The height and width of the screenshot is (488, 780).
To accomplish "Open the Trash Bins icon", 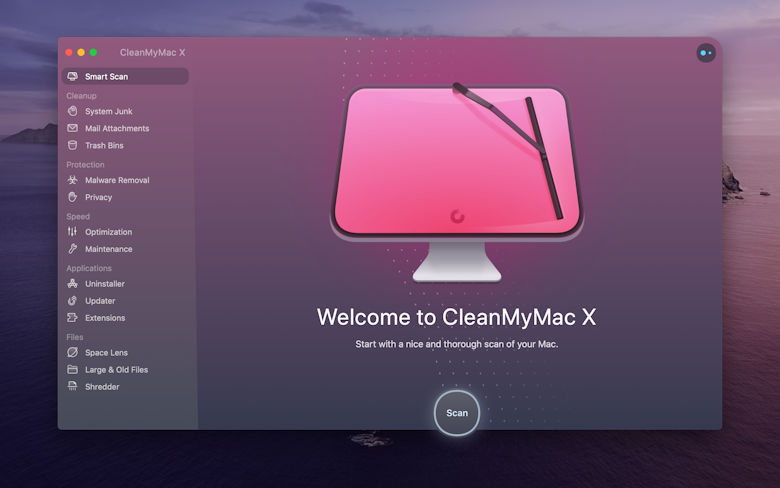I will pyautogui.click(x=72, y=145).
